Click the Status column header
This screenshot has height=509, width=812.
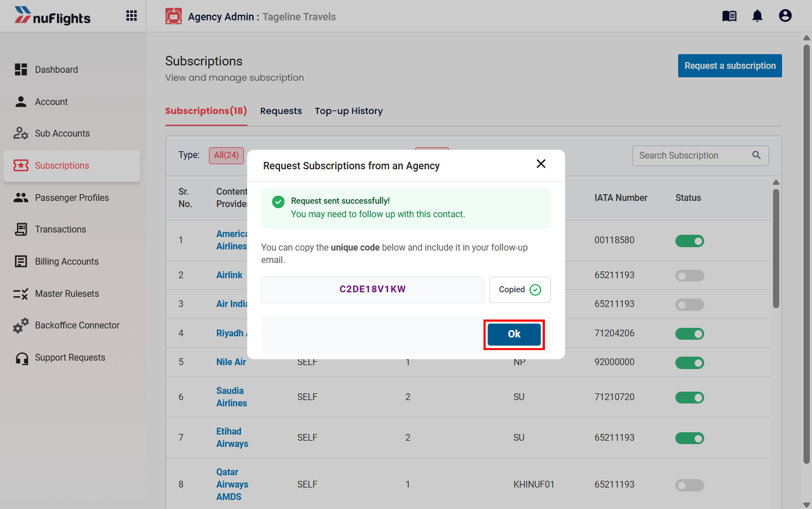pyautogui.click(x=688, y=198)
